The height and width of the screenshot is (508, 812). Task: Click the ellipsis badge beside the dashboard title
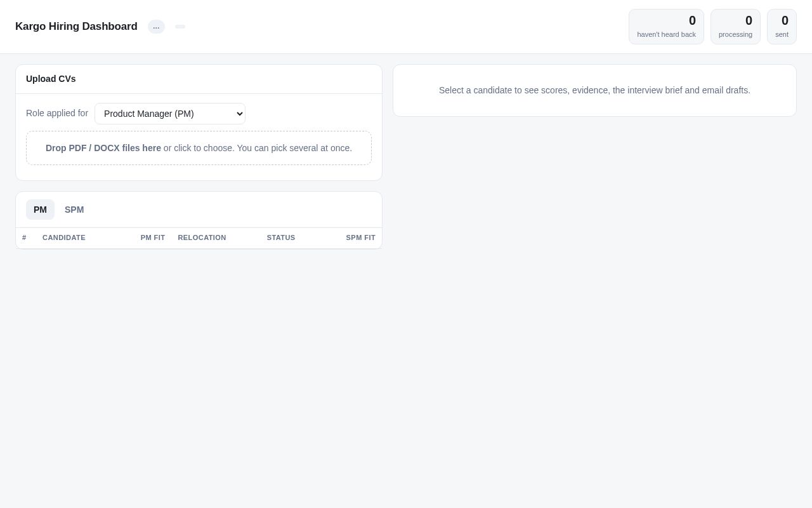pos(156,27)
